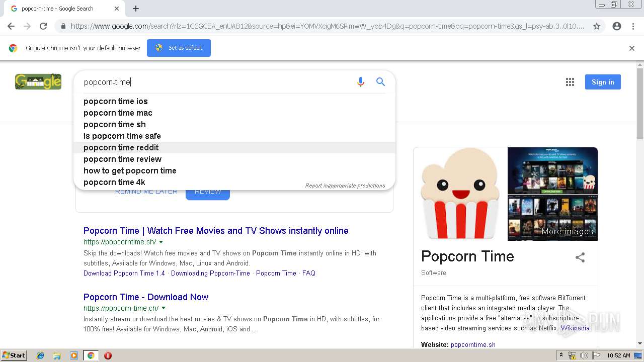
Task: Launch Internet Explorer from taskbar
Action: 40,355
